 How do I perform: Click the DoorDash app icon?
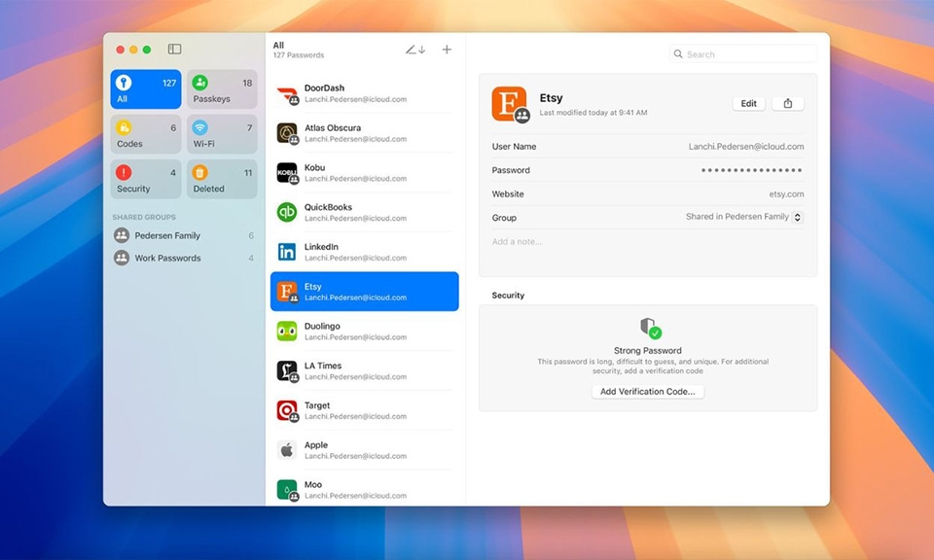click(287, 94)
